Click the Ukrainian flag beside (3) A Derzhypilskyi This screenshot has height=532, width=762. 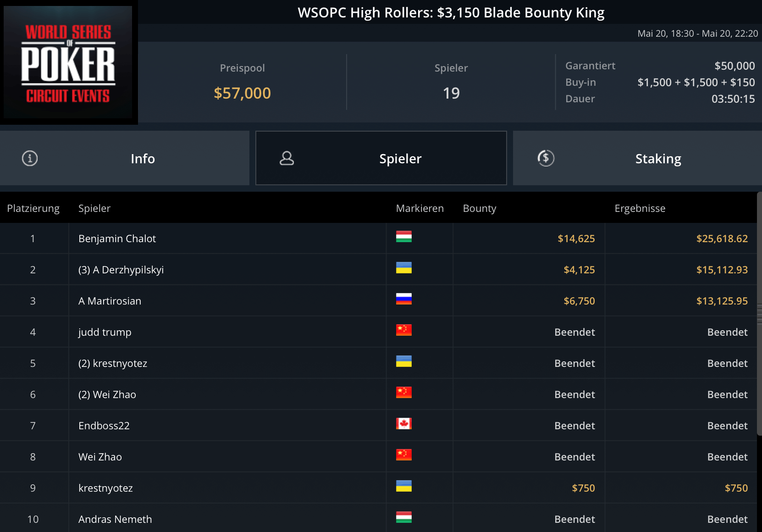tap(403, 268)
